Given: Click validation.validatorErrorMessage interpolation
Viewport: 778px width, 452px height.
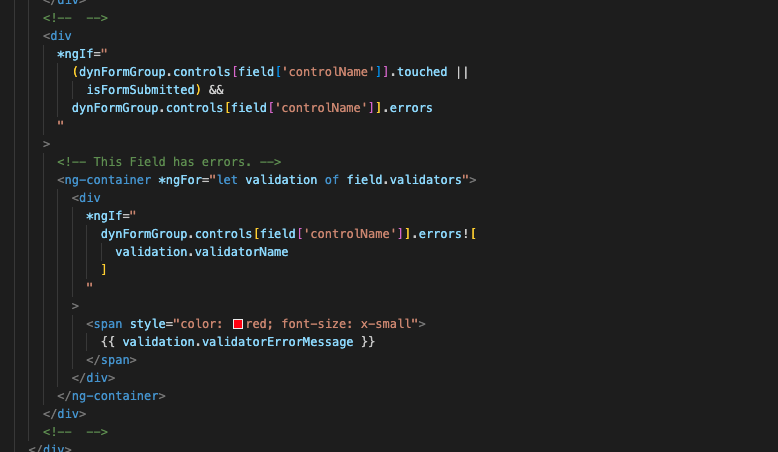Looking at the screenshot, I should point(238,342).
